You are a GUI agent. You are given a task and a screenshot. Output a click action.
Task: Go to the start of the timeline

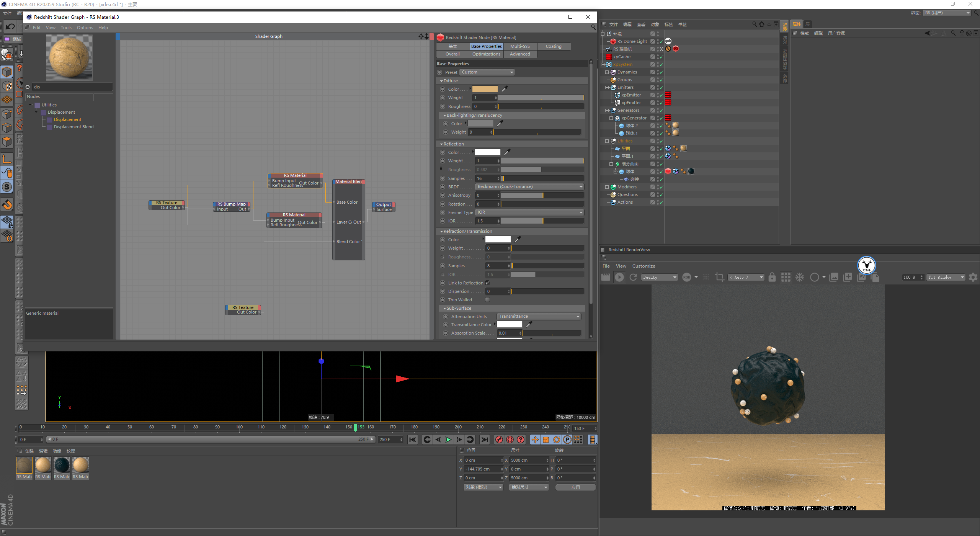point(412,440)
